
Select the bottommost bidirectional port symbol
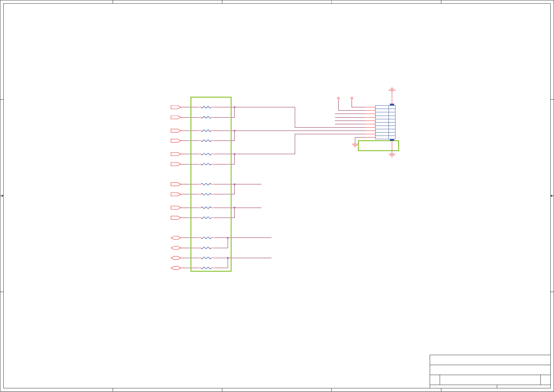pyautogui.click(x=176, y=268)
